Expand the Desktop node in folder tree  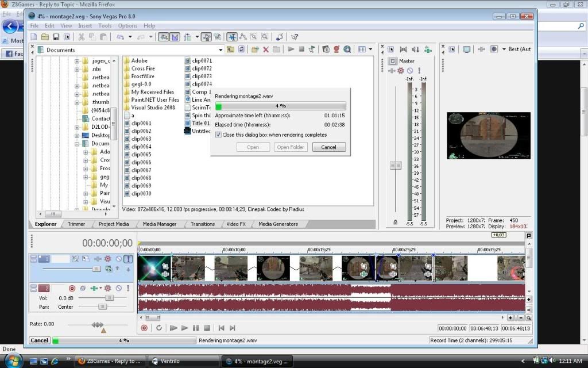[x=77, y=135]
